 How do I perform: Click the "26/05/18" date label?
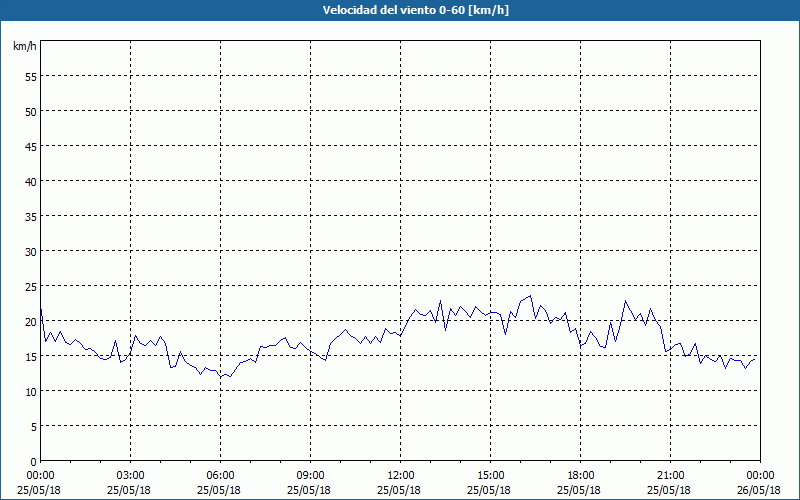click(x=759, y=490)
